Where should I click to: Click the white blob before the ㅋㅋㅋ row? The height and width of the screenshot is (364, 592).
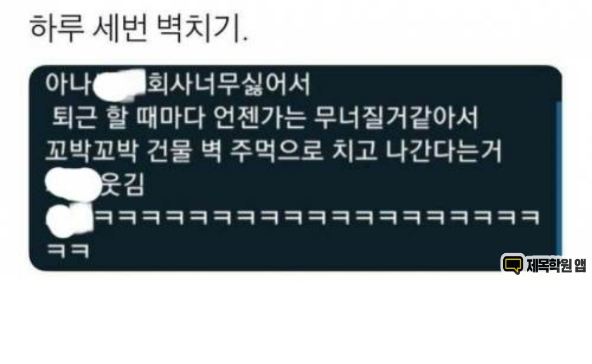tap(69, 220)
